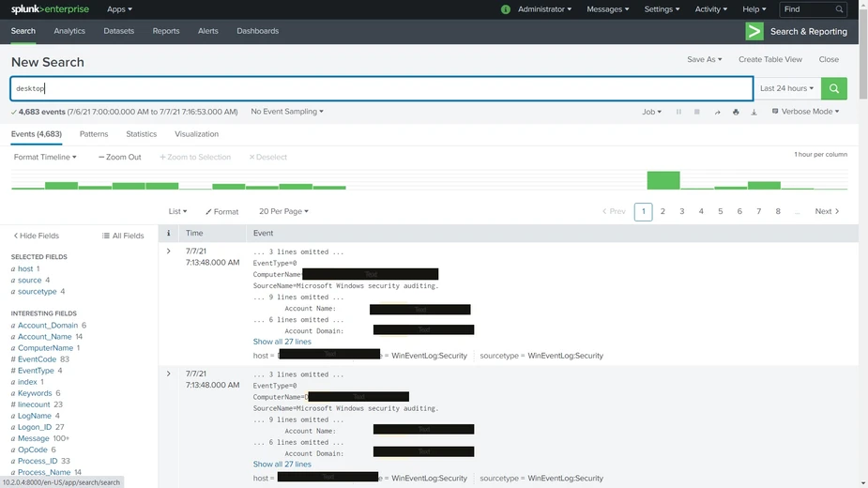Click Hide Fields

[36, 236]
